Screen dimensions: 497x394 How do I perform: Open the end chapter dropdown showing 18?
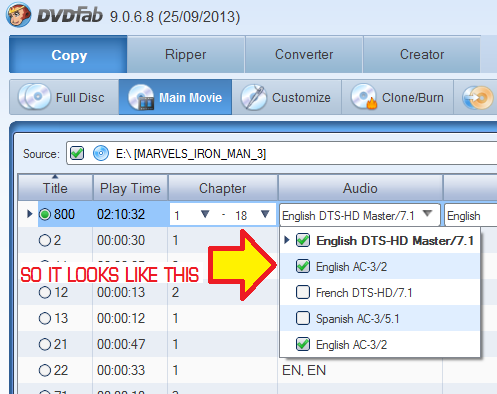(x=265, y=214)
